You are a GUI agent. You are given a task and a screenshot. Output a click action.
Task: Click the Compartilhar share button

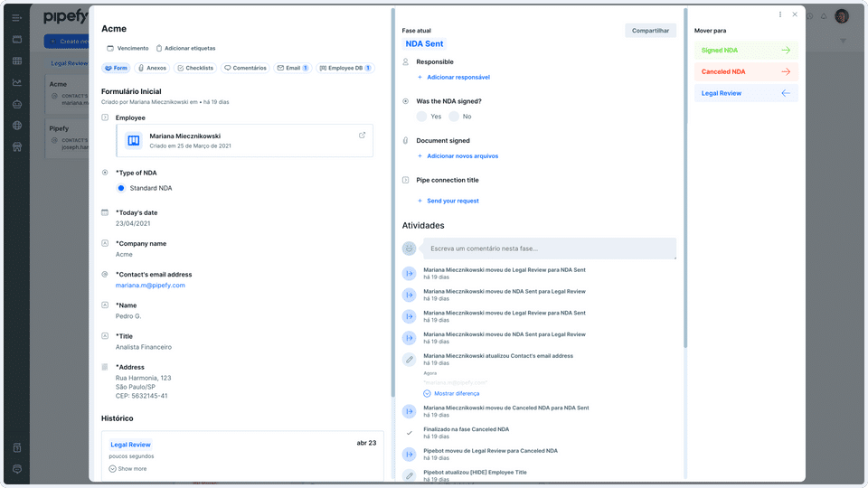[650, 31]
